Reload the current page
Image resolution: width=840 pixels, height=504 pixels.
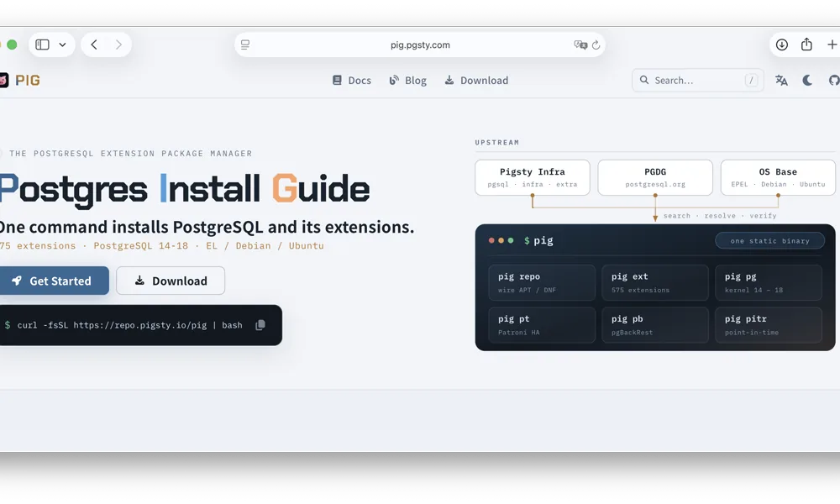[596, 45]
